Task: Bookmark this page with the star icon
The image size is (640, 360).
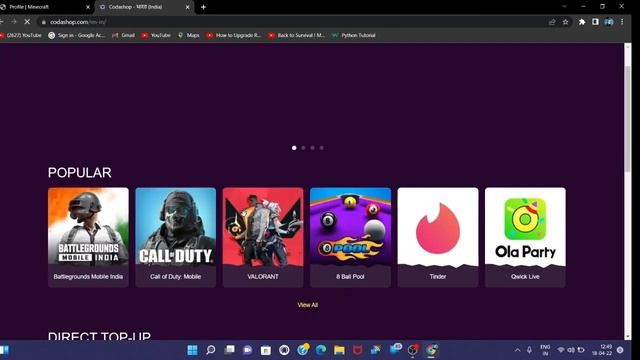Action: [565, 22]
